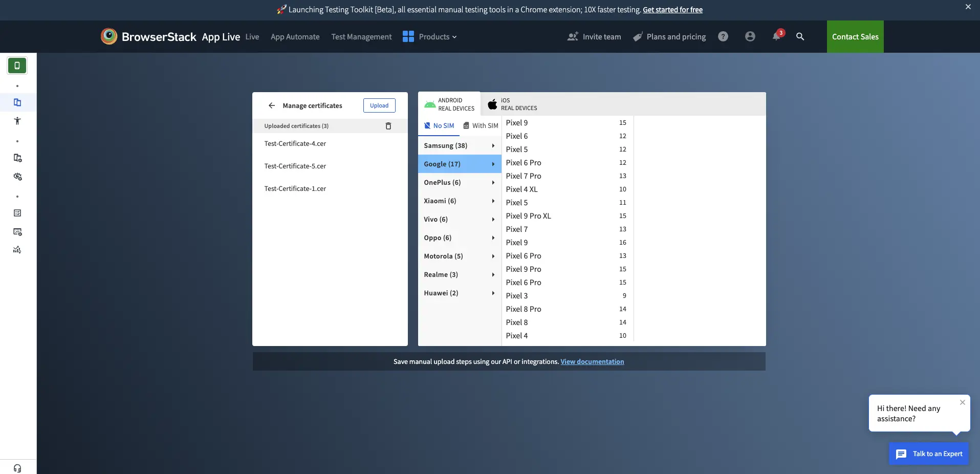
Task: Select the accessibility testing sidebar icon
Action: pos(17,121)
